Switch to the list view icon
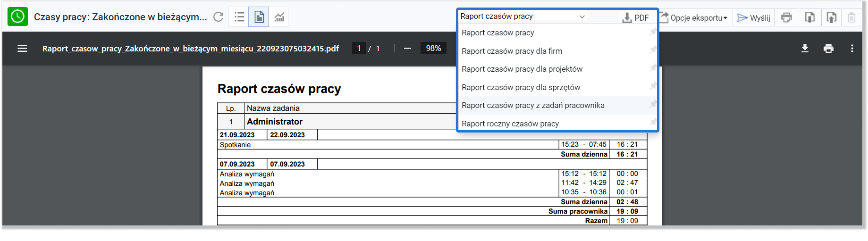 239,17
